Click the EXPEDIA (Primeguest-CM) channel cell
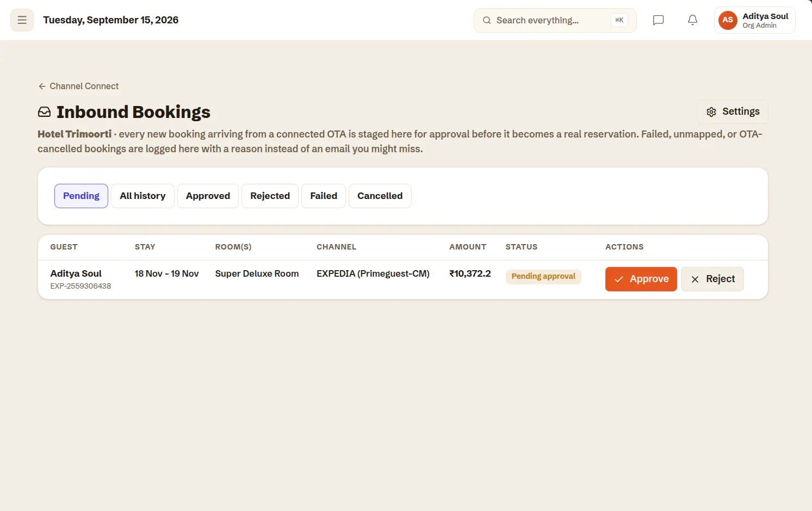 [x=373, y=273]
